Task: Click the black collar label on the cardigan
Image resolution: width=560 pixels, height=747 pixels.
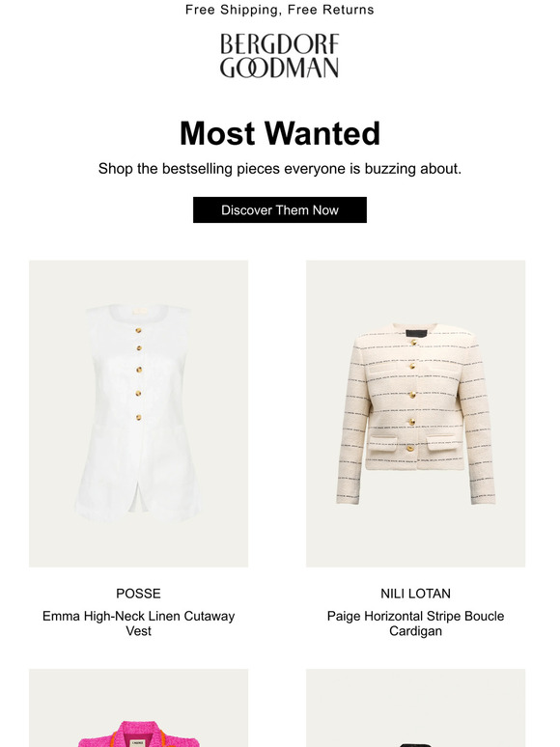Action: point(419,334)
